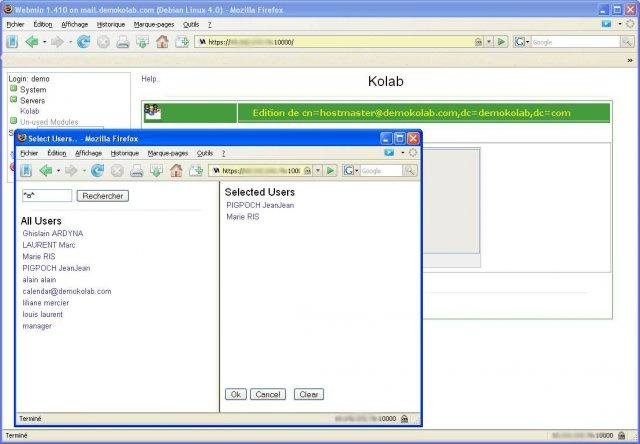Reload the Select Users window page
Viewport: 640px width, 444px height.
pos(98,171)
